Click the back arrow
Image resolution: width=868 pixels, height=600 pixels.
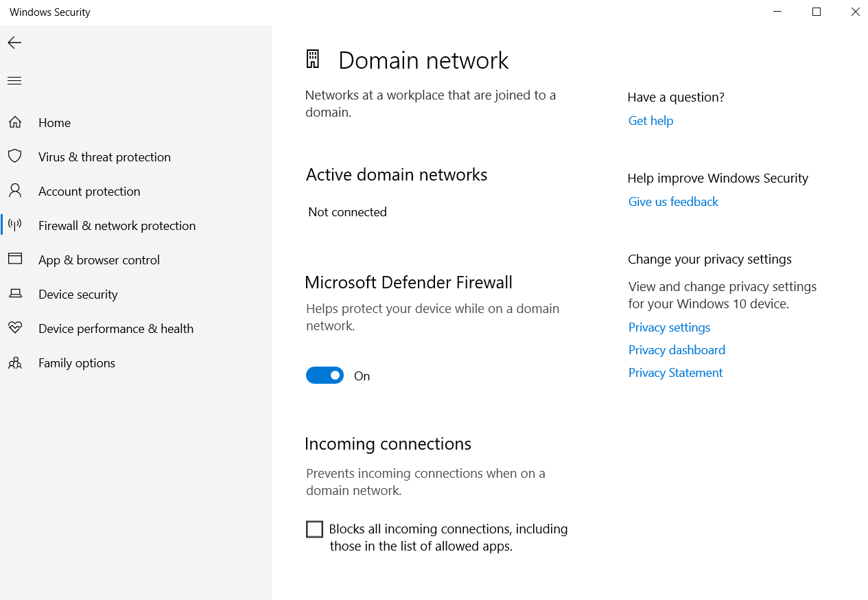pyautogui.click(x=14, y=43)
